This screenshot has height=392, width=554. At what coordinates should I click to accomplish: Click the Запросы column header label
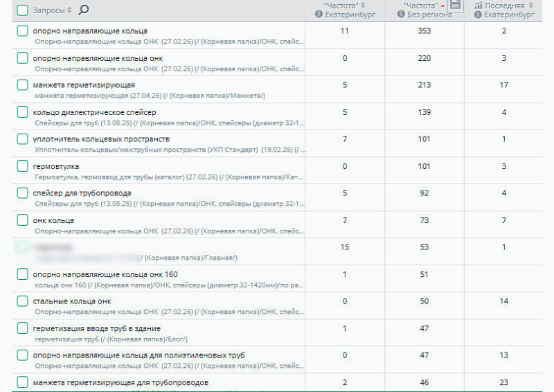point(48,10)
